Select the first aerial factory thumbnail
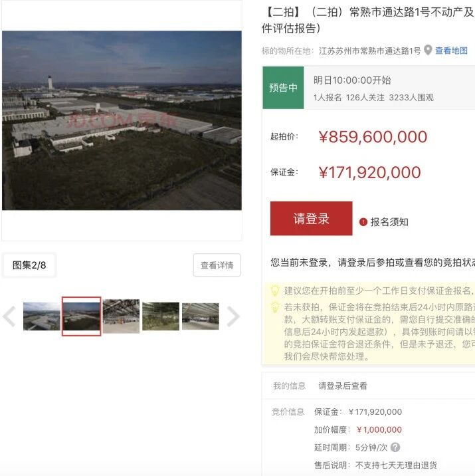 click(x=42, y=316)
